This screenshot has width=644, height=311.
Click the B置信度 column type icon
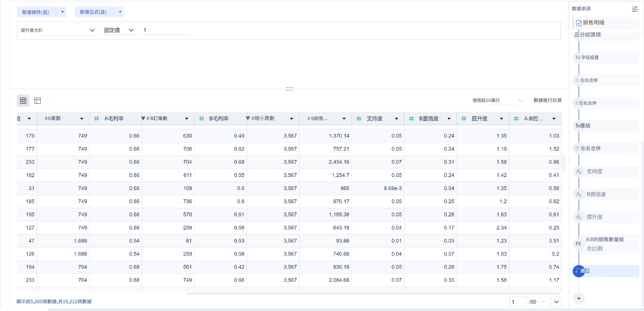tap(411, 118)
